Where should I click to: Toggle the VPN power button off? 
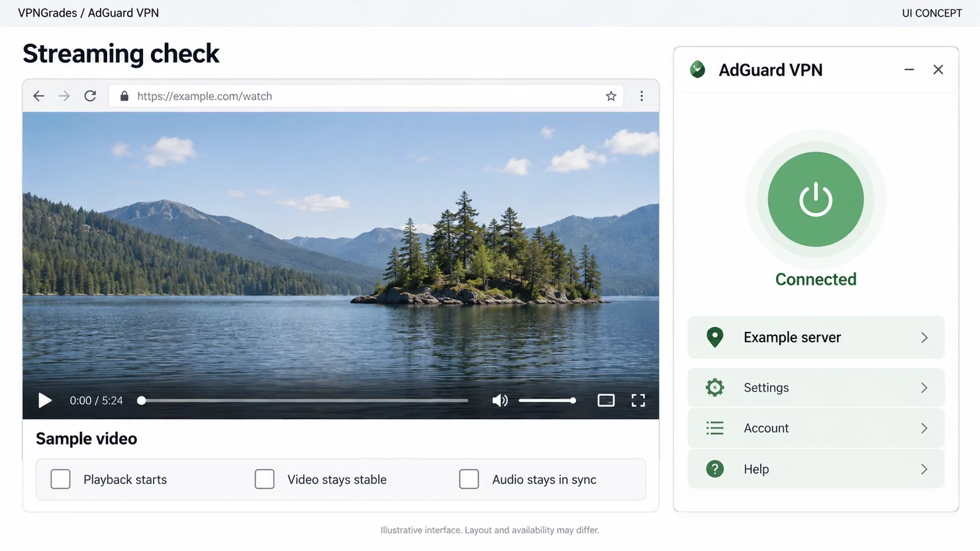[x=816, y=199]
